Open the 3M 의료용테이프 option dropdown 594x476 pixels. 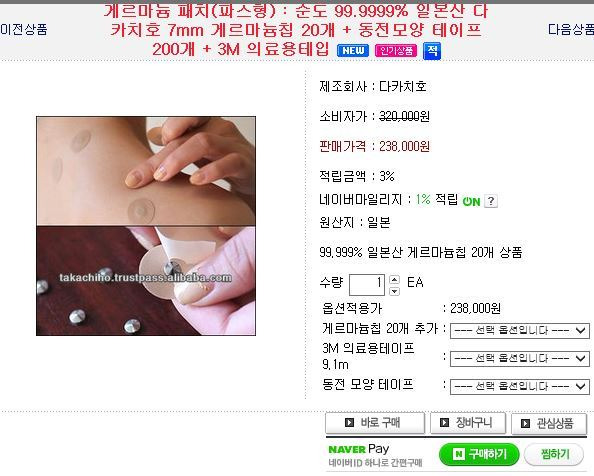coord(520,359)
